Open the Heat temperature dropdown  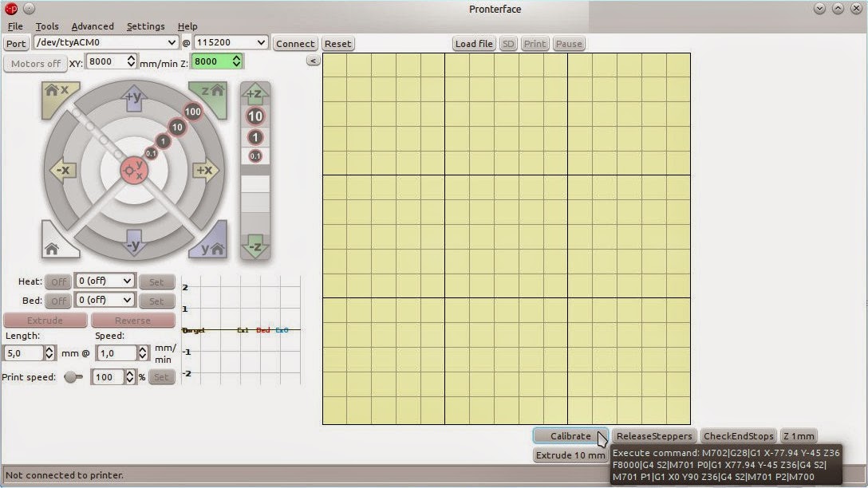[105, 281]
